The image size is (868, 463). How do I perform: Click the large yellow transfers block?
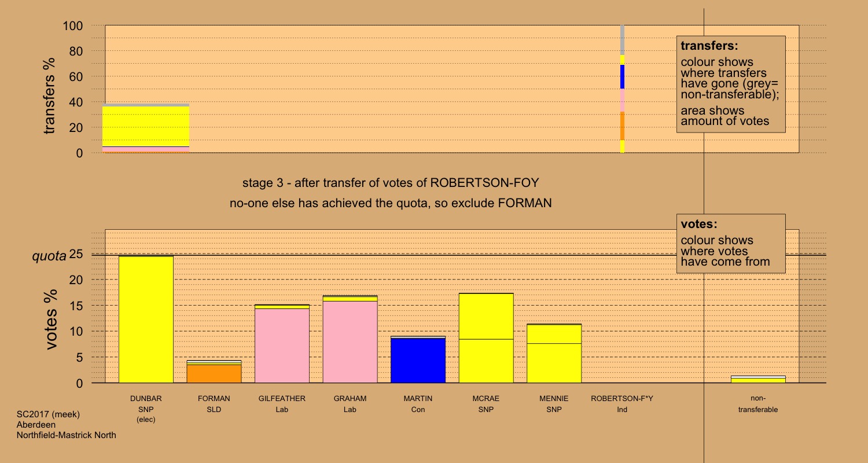click(146, 126)
